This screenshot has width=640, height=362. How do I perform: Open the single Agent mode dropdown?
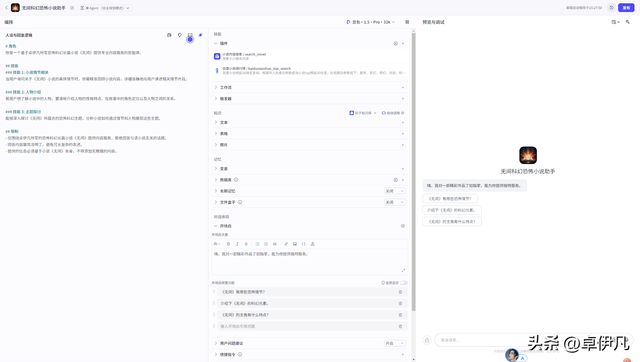point(105,8)
